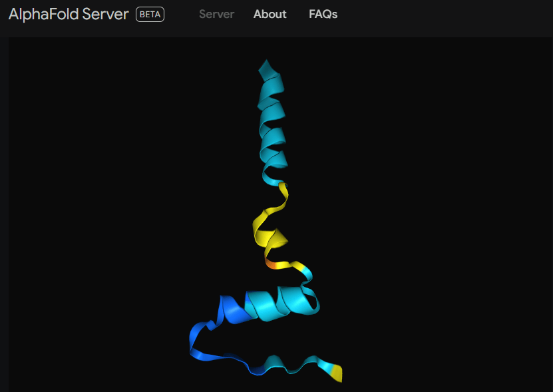Click the small cyan patch beside the orange segment
Screen dimensions: 553x392
pos(306,271)
